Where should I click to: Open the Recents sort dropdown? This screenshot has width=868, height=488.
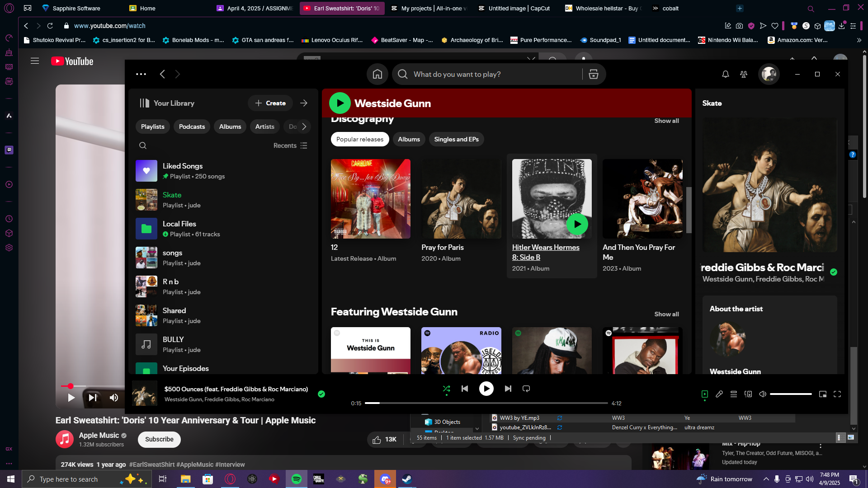pyautogui.click(x=290, y=145)
